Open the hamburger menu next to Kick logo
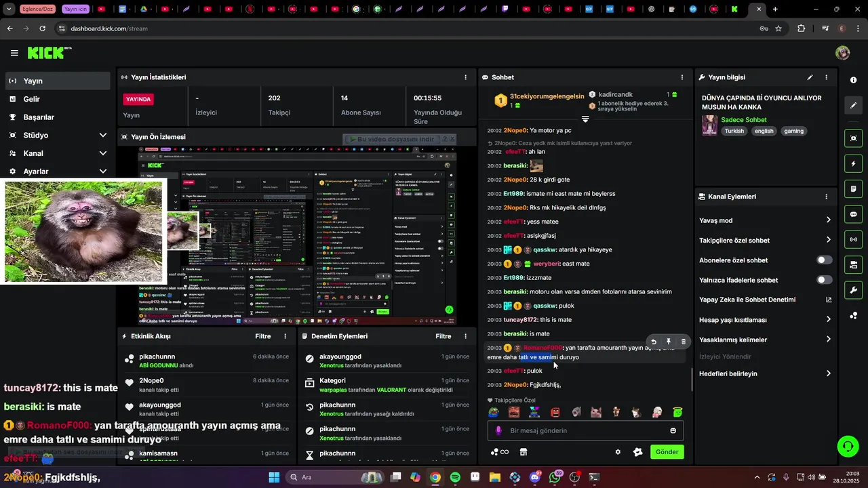868x488 pixels. (x=14, y=53)
